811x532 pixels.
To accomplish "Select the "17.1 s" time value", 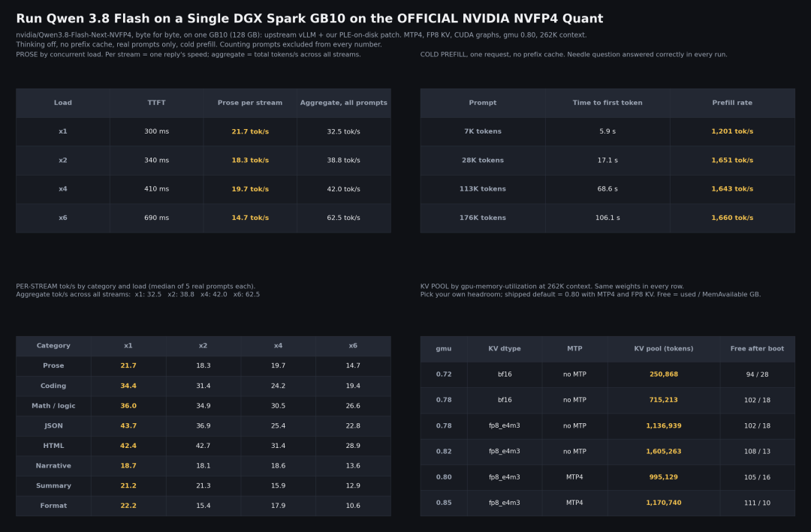I will 607,161.
